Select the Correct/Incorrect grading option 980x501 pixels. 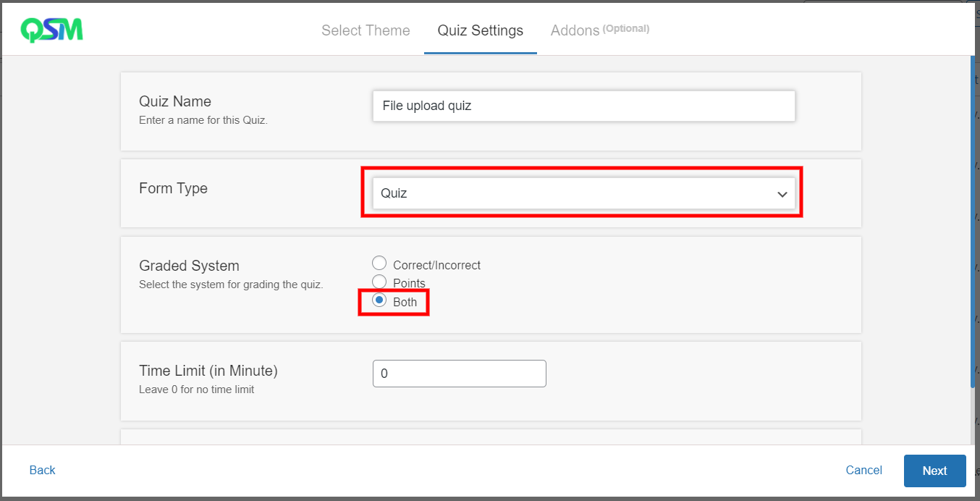pos(379,264)
